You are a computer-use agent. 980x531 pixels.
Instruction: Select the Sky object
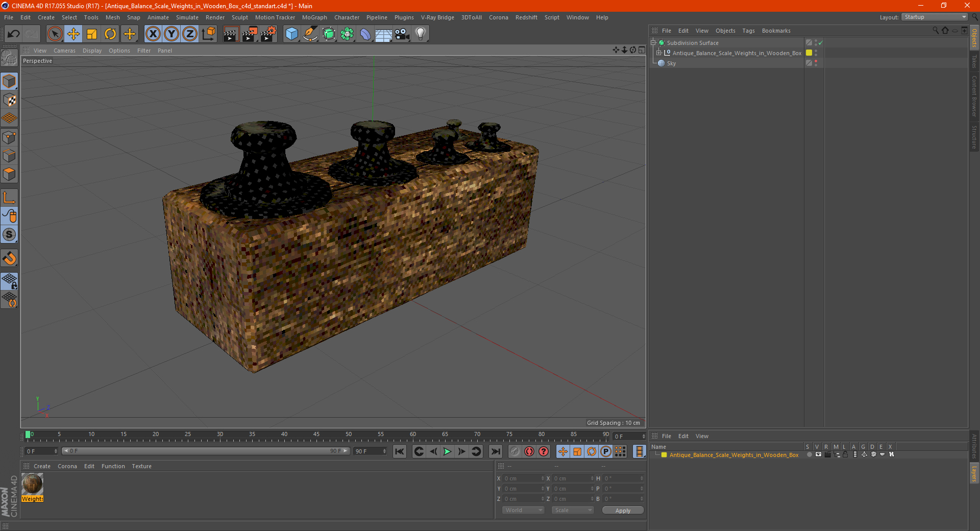671,63
